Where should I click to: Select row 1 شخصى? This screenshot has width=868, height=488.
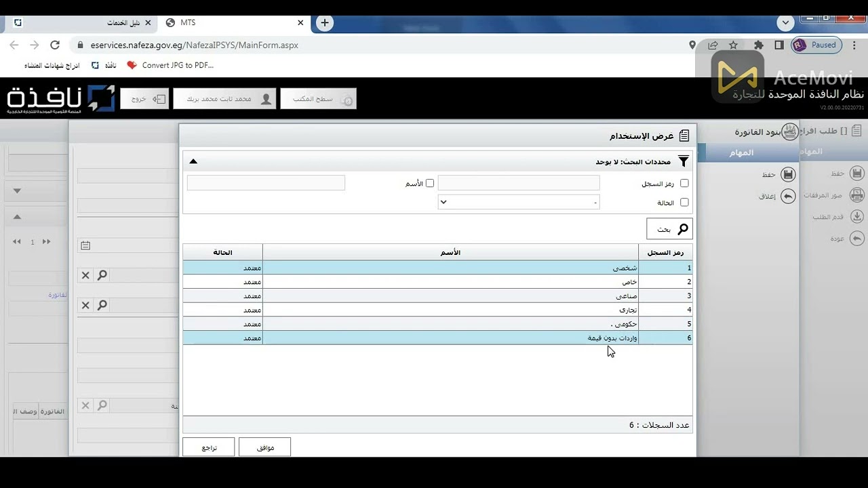click(x=437, y=268)
